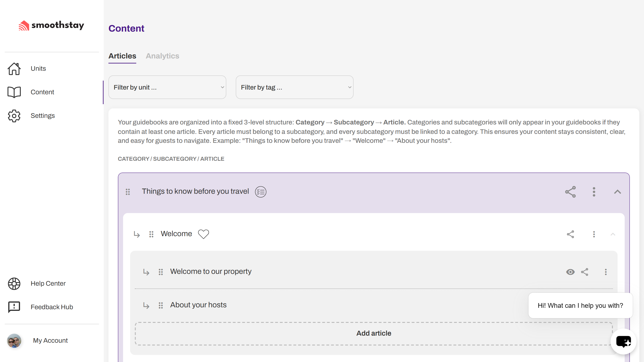The height and width of the screenshot is (362, 644).
Task: Open the Feedback Hub
Action: [52, 307]
